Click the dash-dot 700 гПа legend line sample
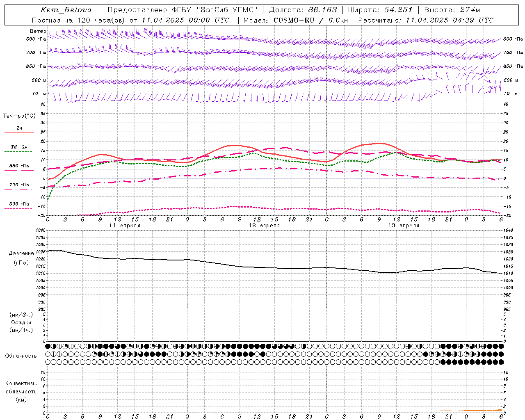This screenshot has width=525, height=420. tap(18, 190)
